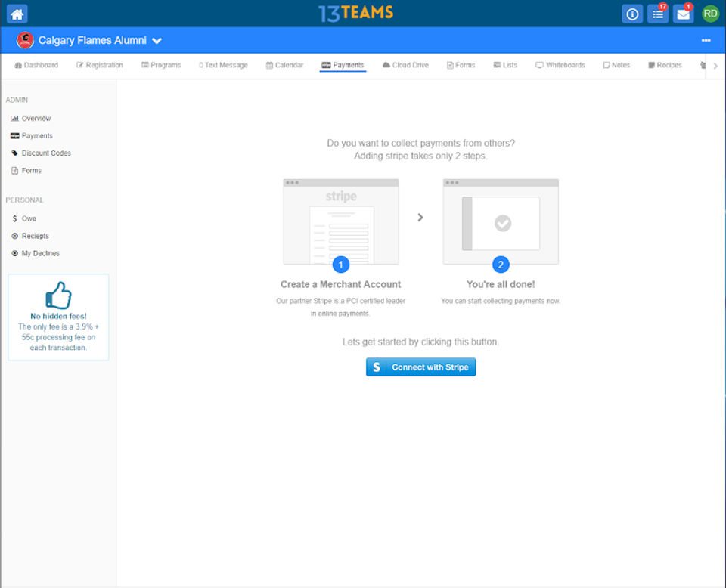The height and width of the screenshot is (588, 726).
Task: Open Owe under Personal
Action: tap(24, 218)
